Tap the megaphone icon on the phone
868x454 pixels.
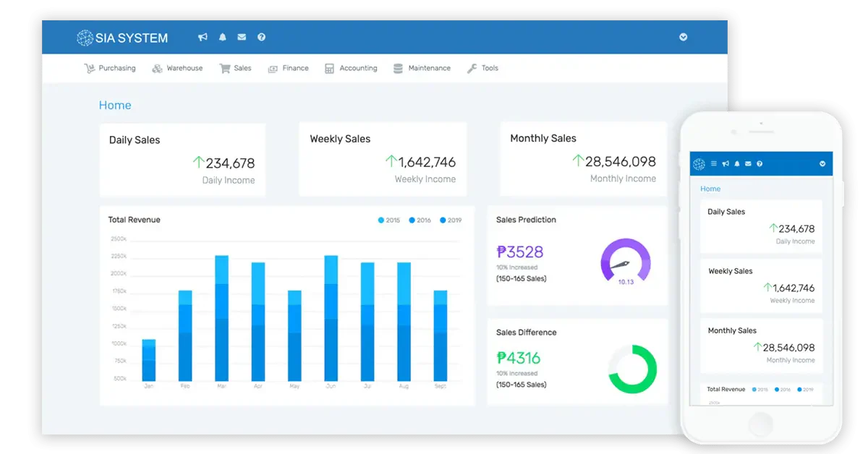click(x=726, y=164)
